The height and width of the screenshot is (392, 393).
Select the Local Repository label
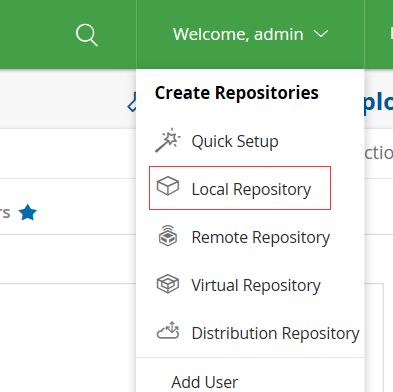(251, 189)
